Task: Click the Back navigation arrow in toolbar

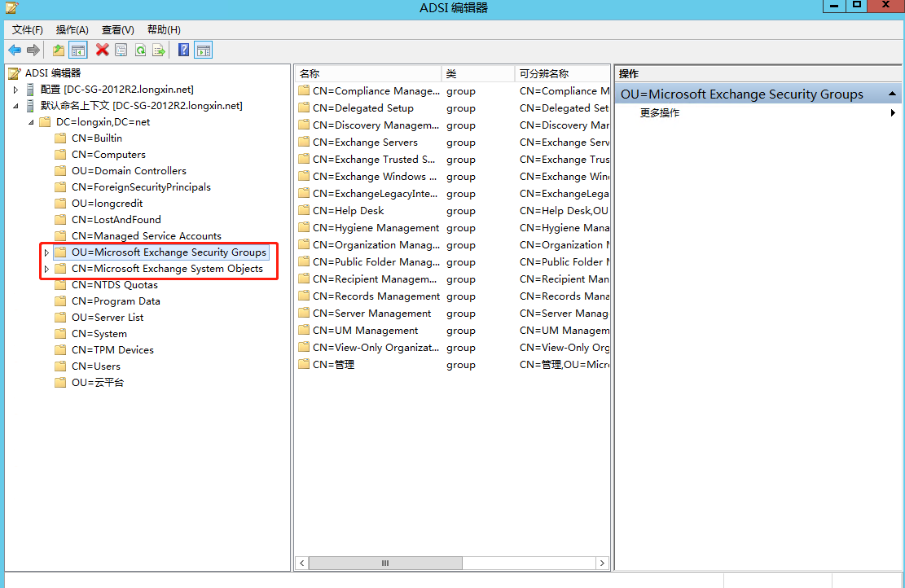Action: 15,50
